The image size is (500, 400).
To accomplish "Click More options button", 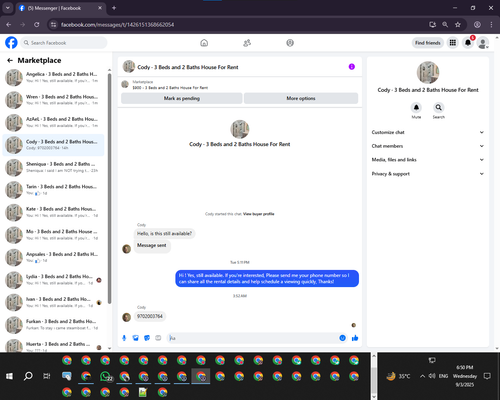I will point(301,98).
